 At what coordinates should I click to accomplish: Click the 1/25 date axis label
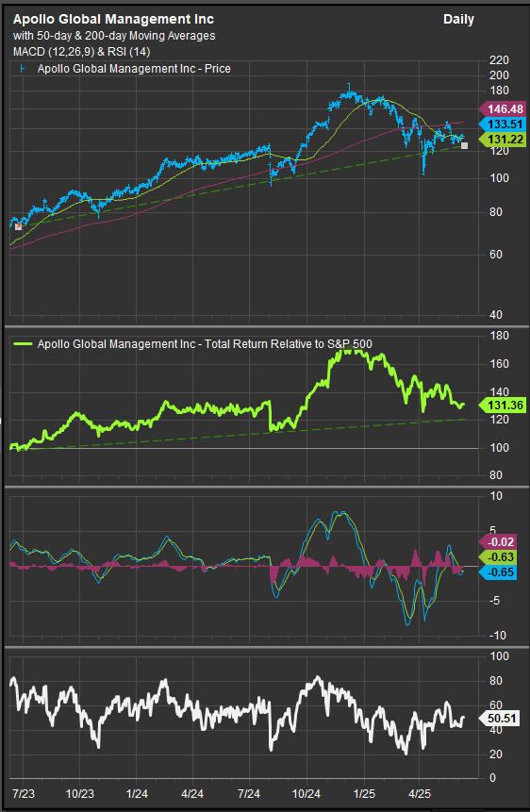pos(363,793)
